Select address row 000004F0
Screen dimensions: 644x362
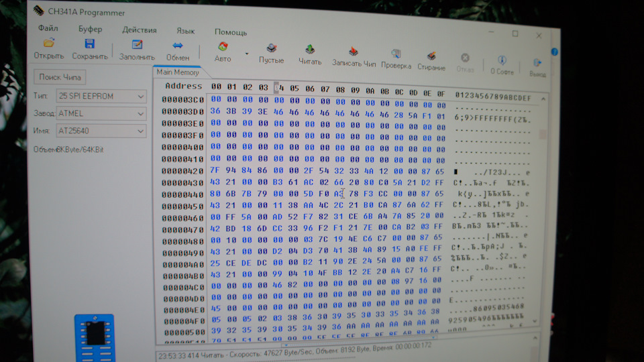click(x=182, y=321)
